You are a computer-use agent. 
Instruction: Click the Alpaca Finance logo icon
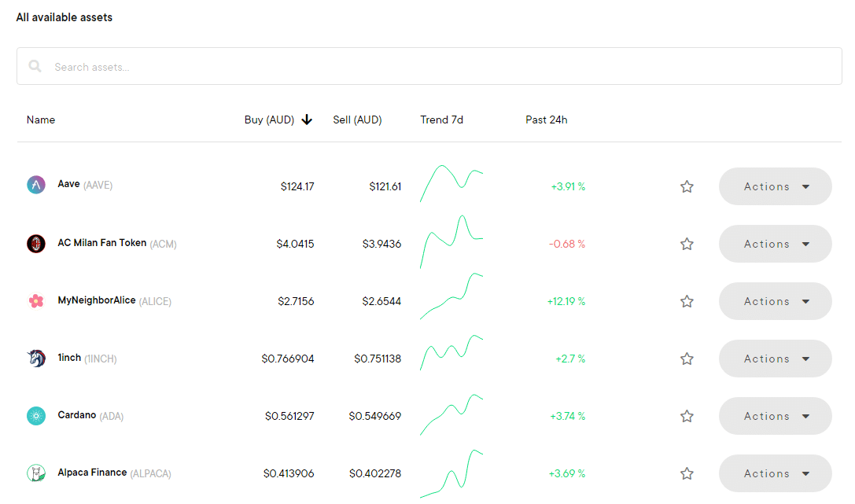click(x=36, y=473)
